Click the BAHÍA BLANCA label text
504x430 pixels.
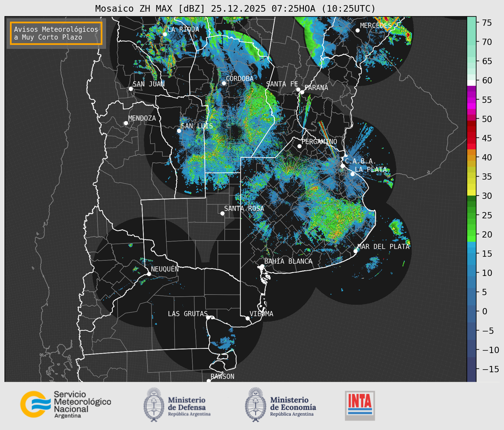pyautogui.click(x=288, y=261)
